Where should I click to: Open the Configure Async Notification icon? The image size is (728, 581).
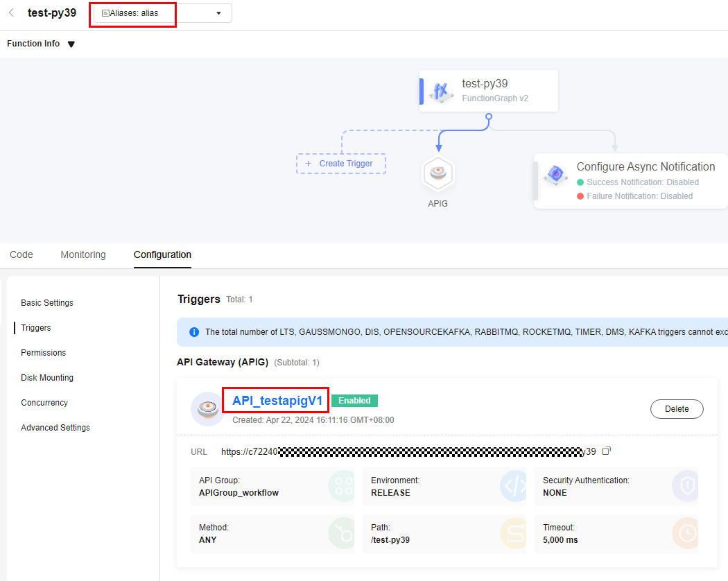pyautogui.click(x=556, y=175)
